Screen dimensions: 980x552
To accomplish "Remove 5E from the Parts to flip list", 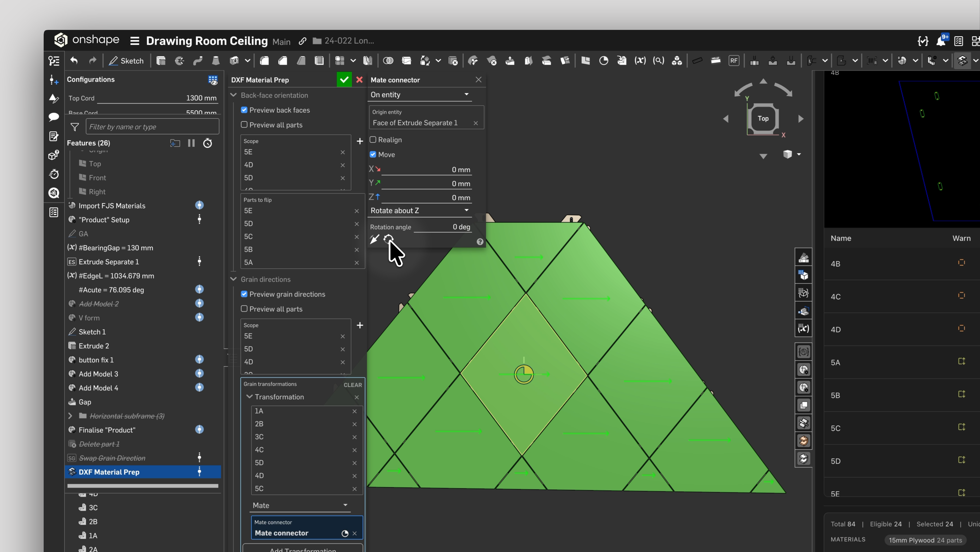I will click(x=357, y=211).
